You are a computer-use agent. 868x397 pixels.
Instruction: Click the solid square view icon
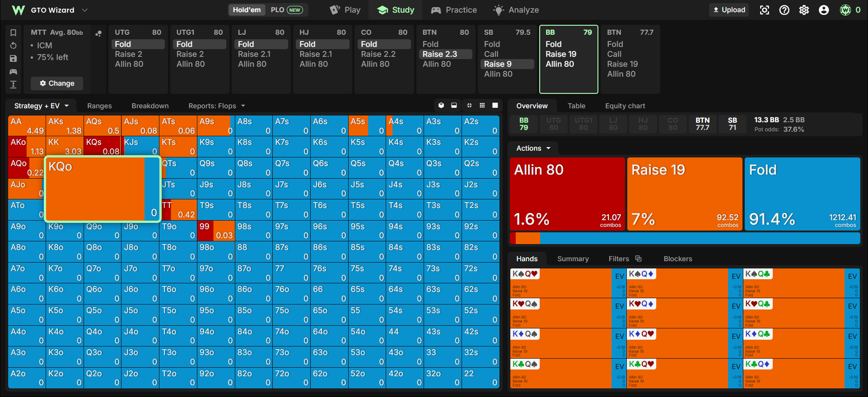point(495,106)
